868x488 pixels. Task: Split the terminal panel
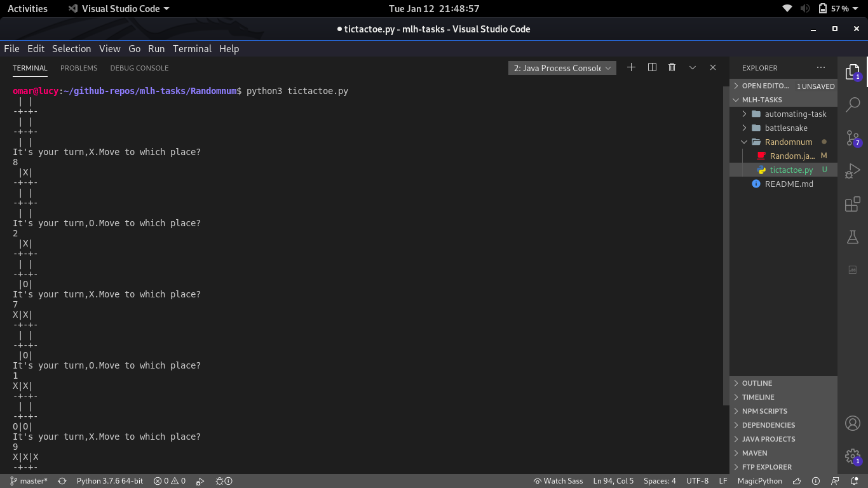(x=652, y=67)
